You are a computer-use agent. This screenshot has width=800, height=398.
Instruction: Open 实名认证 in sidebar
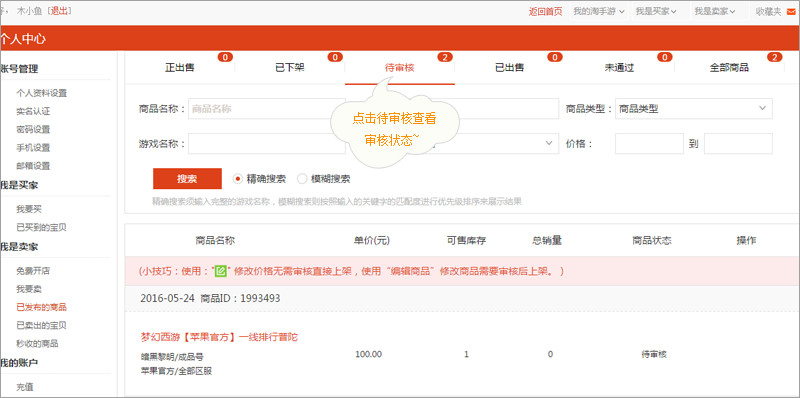33,111
